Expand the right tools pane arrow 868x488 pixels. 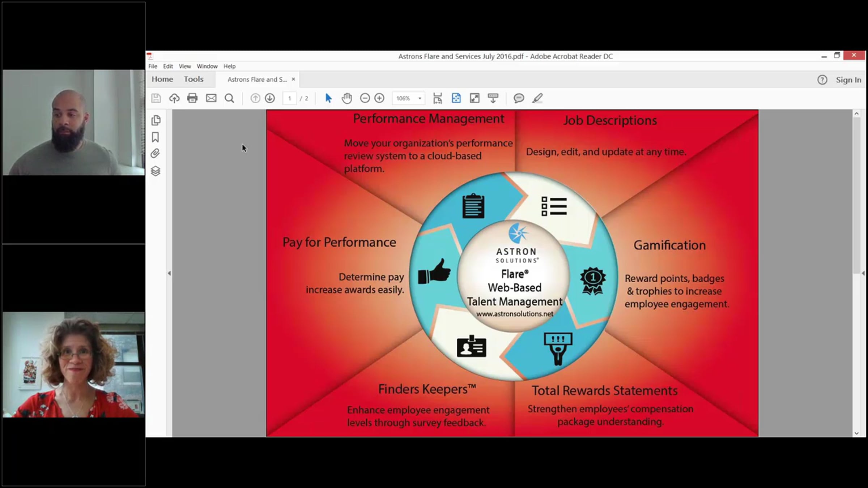863,274
